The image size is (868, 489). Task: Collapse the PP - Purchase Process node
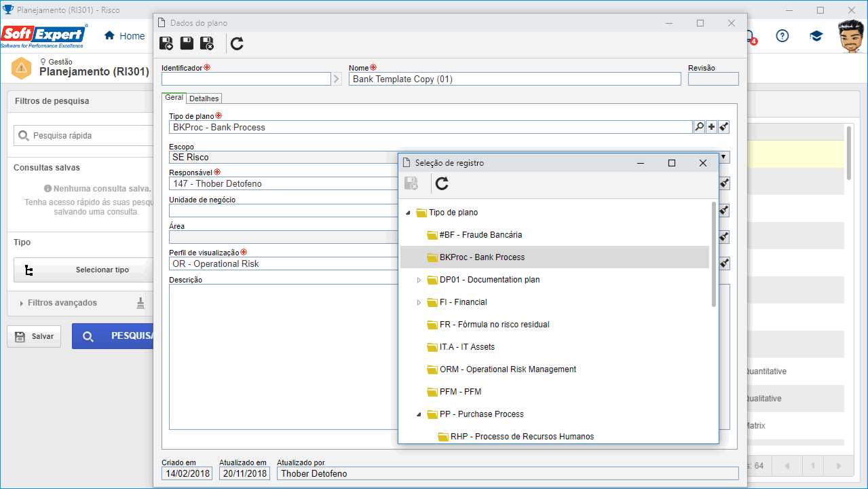pyautogui.click(x=419, y=414)
